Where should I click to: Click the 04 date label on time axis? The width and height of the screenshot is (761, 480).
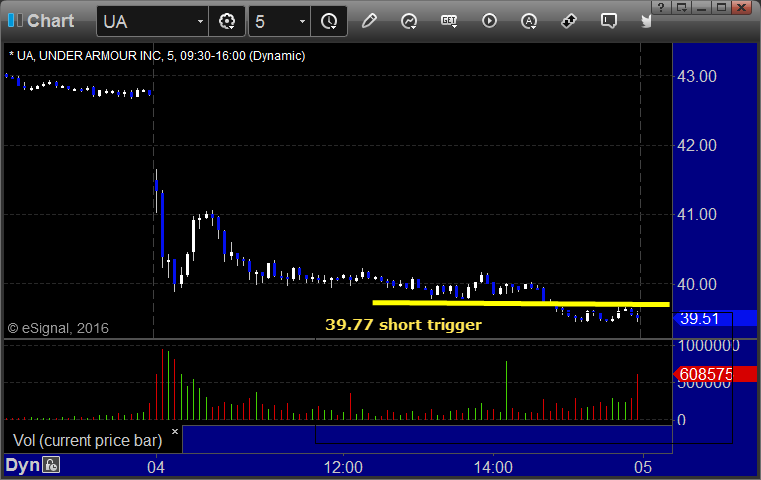click(x=156, y=467)
